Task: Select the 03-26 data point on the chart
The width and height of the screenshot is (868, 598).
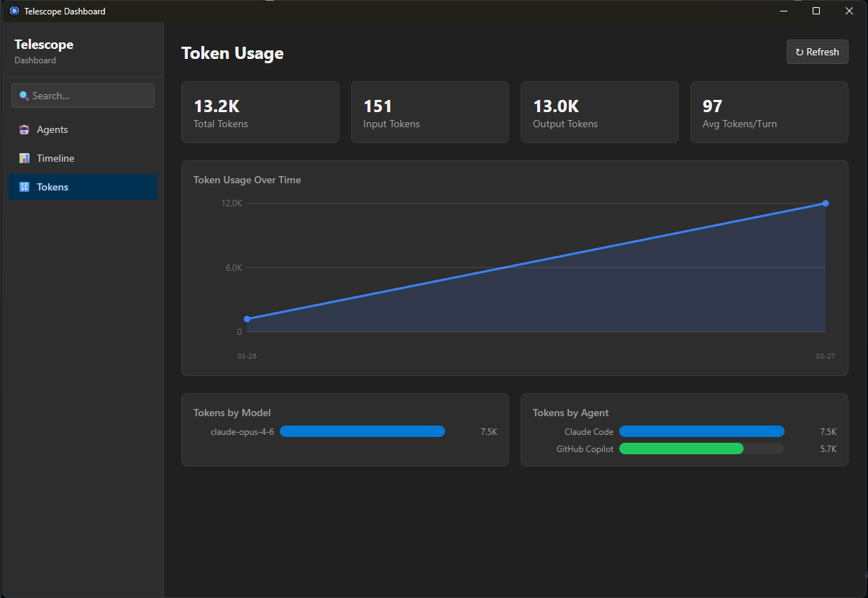Action: coord(247,318)
